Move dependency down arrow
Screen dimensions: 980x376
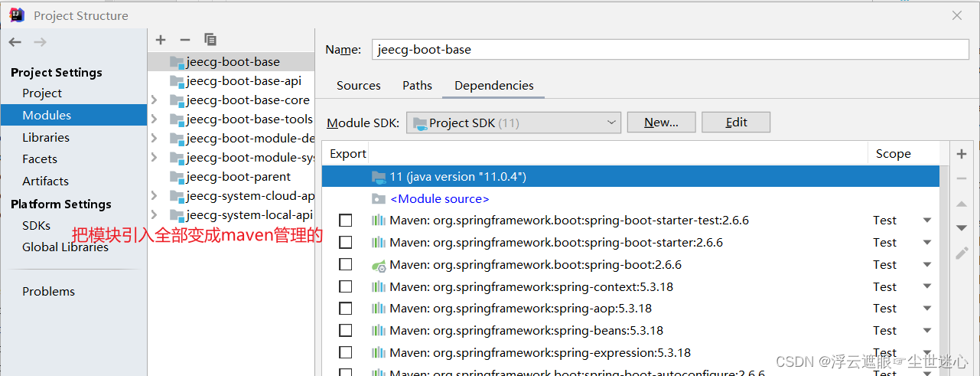click(962, 228)
